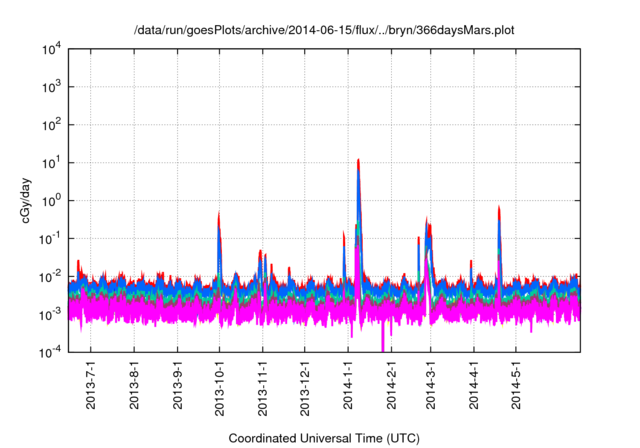Click the 10^4 y-axis tick label
640x448 pixels.
(x=54, y=49)
